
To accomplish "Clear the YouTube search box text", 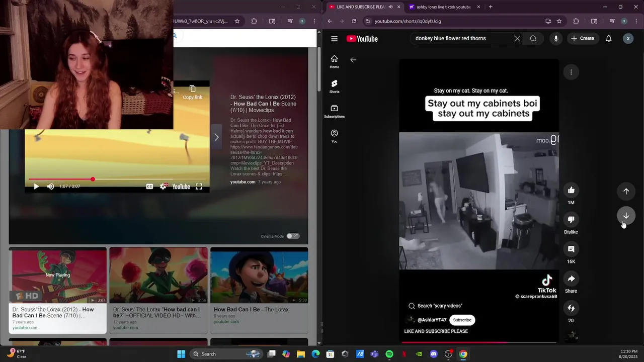I will pyautogui.click(x=517, y=38).
